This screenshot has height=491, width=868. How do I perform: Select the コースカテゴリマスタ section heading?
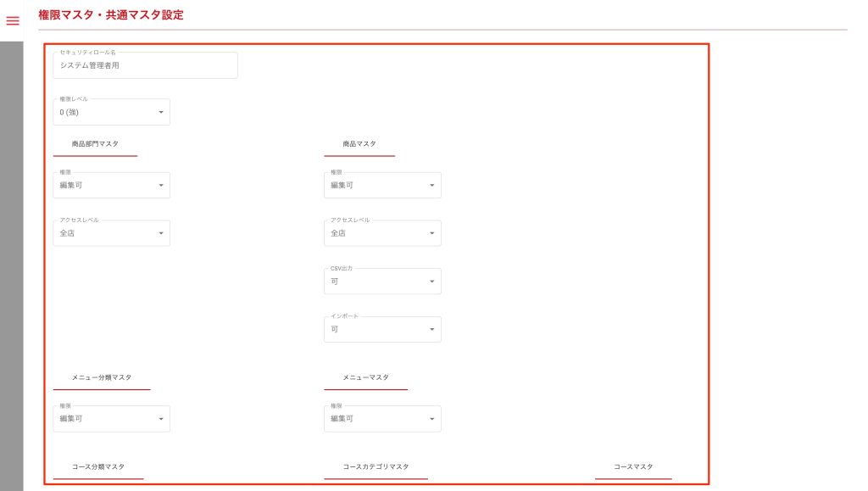pyautogui.click(x=376, y=467)
